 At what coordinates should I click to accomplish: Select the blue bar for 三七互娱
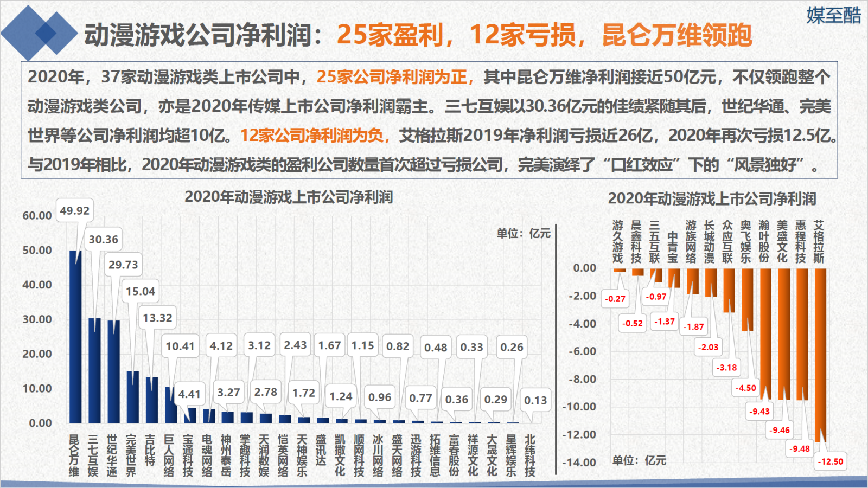[94, 371]
